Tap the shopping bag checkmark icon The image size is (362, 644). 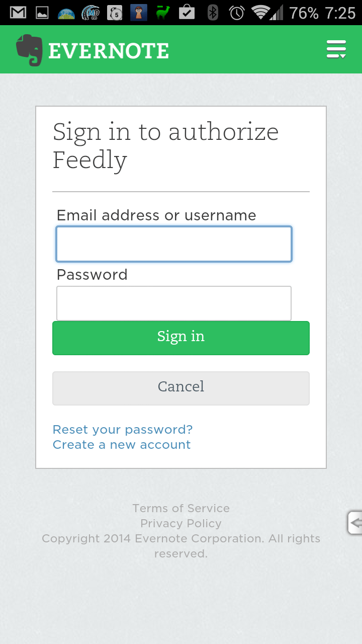pos(187,13)
